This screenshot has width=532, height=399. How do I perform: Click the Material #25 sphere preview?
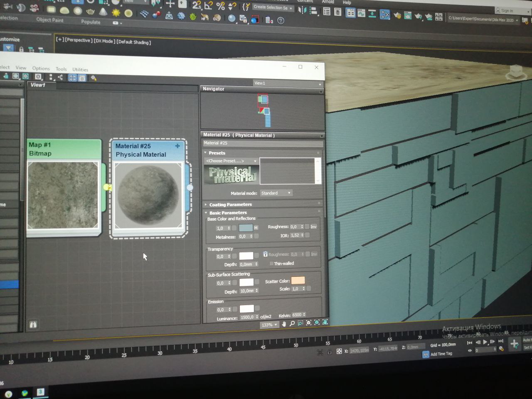[148, 195]
